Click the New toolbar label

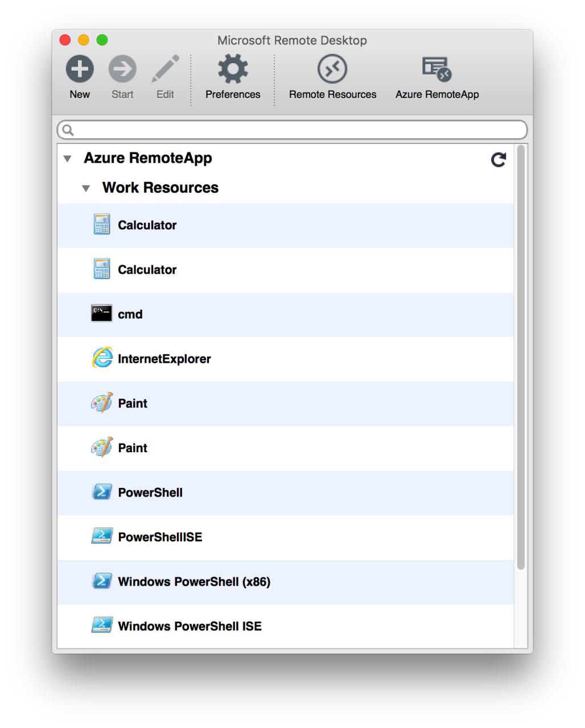(x=80, y=94)
